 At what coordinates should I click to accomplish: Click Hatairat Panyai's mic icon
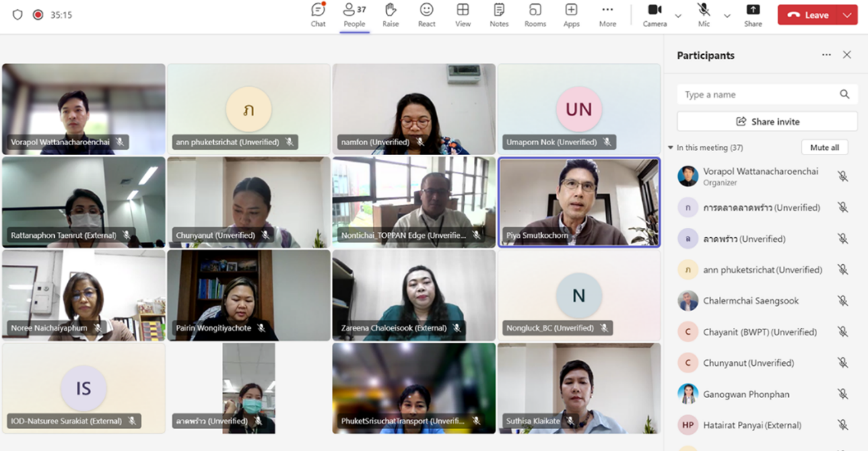point(843,425)
